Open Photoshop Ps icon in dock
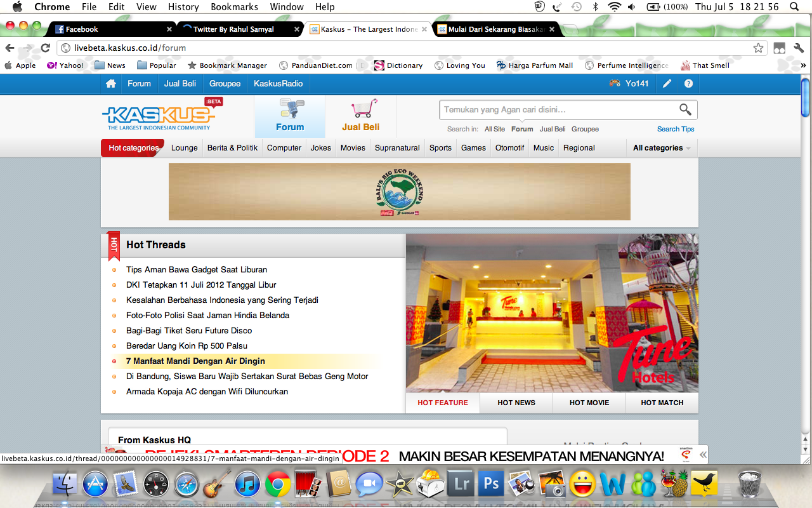812x508 pixels. (492, 484)
